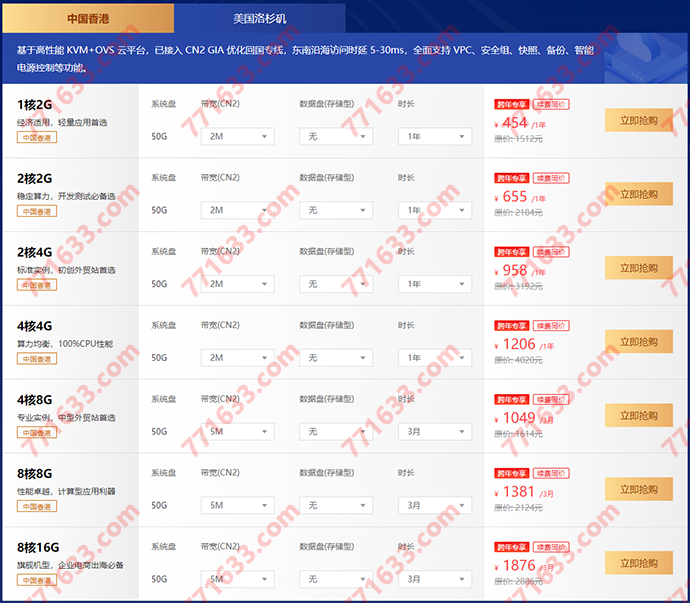Screen dimensions: 690x603
Task: Click 50G system disk value in 1核2G row
Action: tap(159, 136)
